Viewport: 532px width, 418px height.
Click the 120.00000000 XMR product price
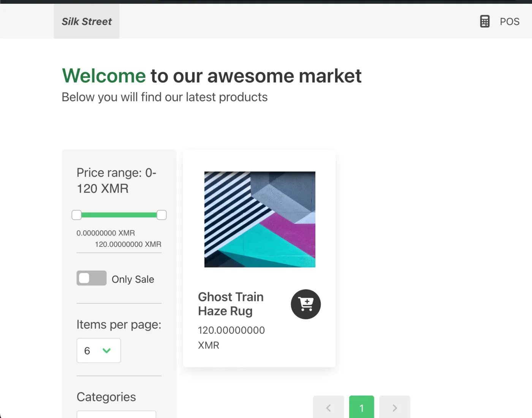[231, 338]
